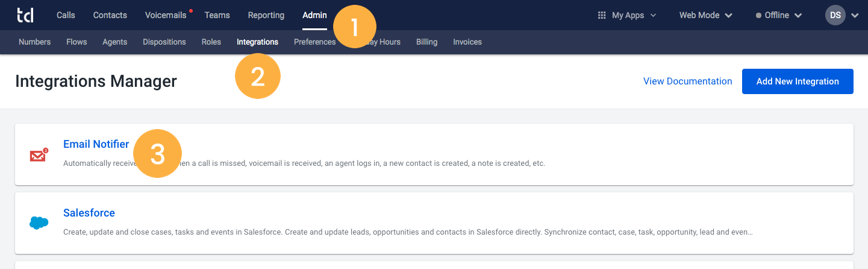Click the DS user avatar
This screenshot has height=269, width=868.
click(x=835, y=15)
